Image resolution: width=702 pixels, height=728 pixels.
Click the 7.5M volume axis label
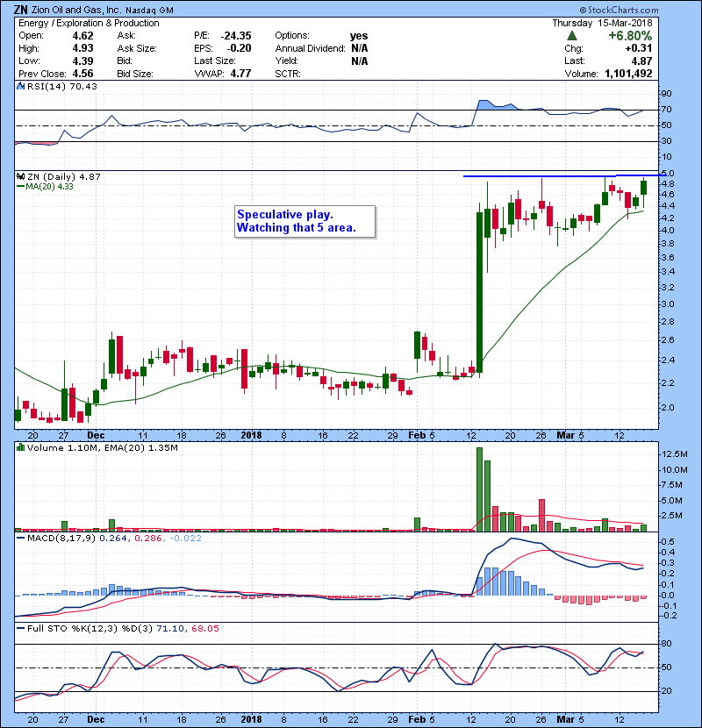672,485
